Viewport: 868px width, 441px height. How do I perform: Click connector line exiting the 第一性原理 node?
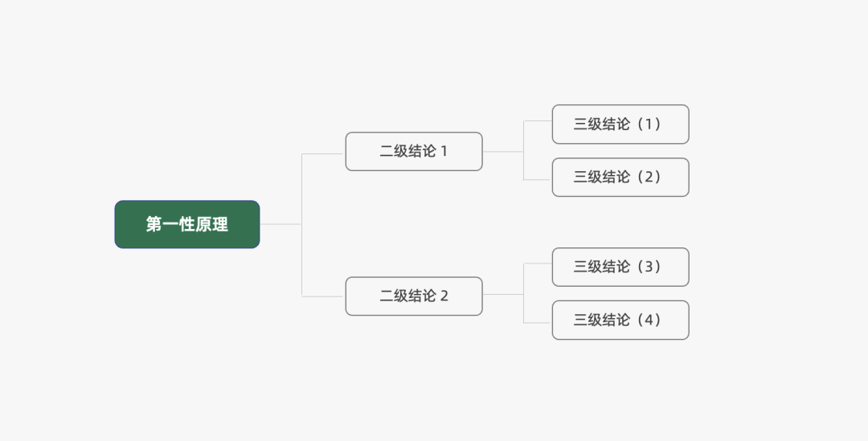click(x=280, y=224)
